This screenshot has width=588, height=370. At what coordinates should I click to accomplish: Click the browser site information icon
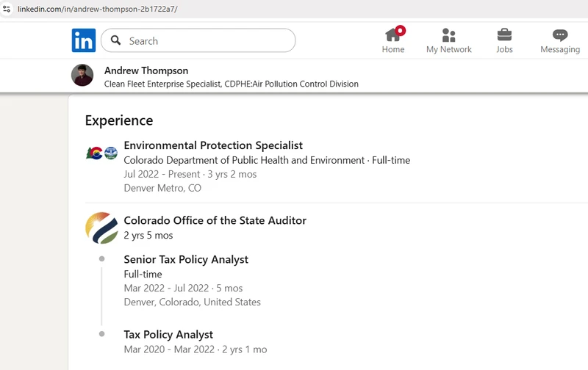[x=7, y=9]
